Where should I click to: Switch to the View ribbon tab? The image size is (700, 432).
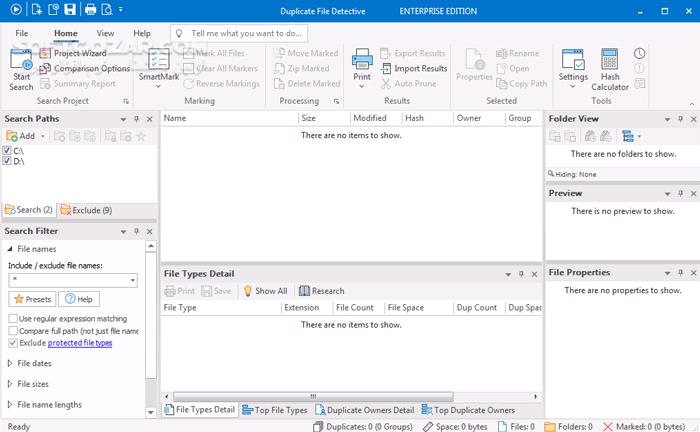(x=105, y=33)
